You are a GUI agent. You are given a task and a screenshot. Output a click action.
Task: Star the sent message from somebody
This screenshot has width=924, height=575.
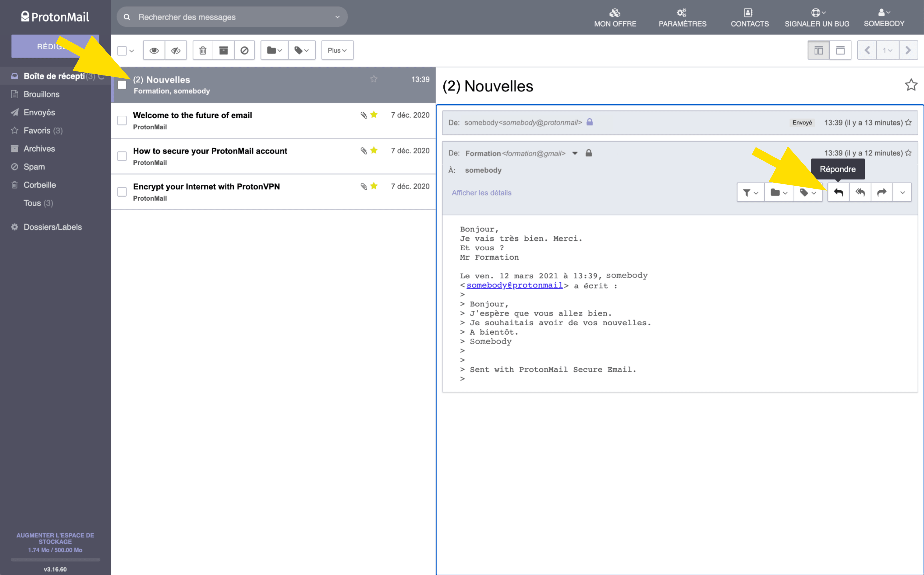(x=908, y=122)
